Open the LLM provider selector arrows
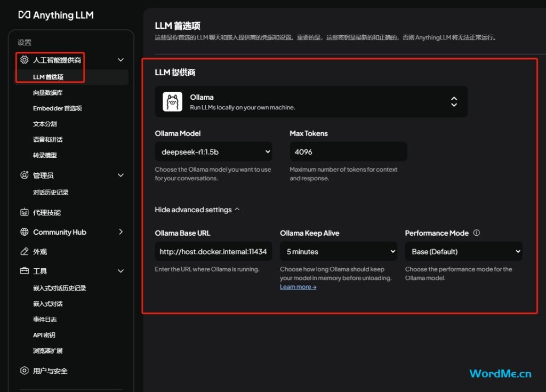Screen dimensions: 546x392 click(454, 102)
